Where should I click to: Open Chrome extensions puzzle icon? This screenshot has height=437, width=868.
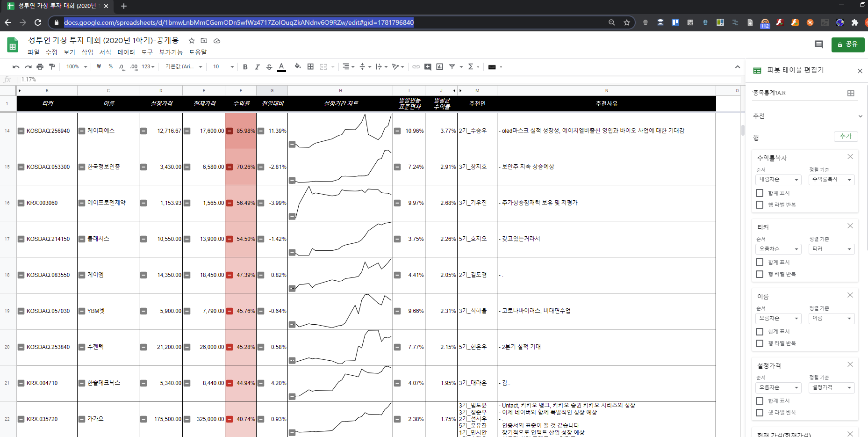pyautogui.click(x=855, y=22)
